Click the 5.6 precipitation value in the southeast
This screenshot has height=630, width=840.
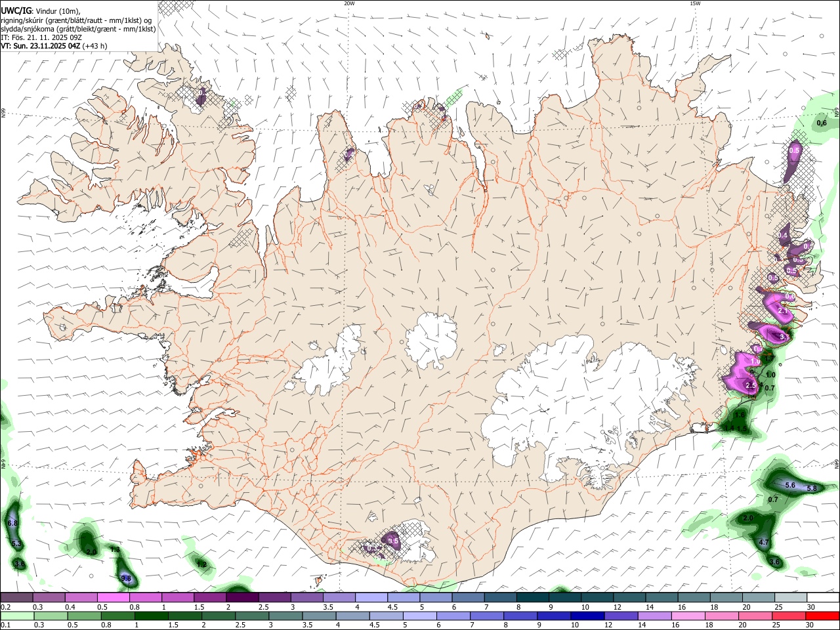(790, 485)
